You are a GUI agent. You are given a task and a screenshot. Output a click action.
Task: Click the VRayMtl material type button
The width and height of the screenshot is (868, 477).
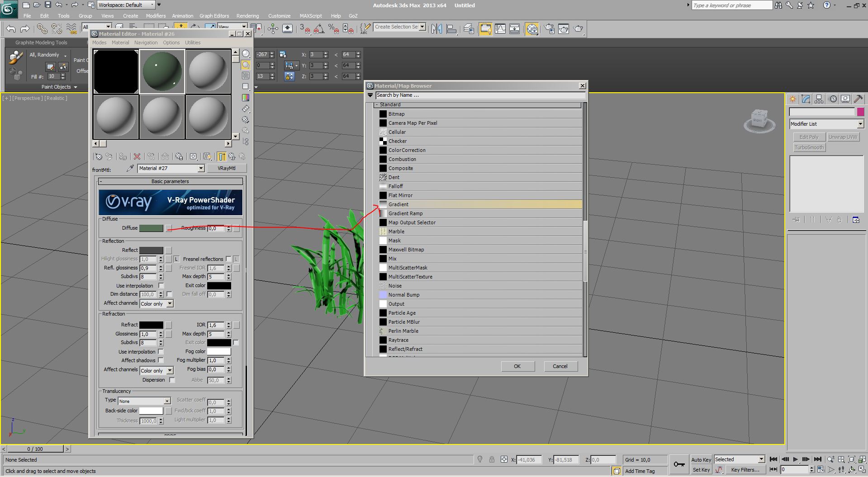tap(226, 168)
